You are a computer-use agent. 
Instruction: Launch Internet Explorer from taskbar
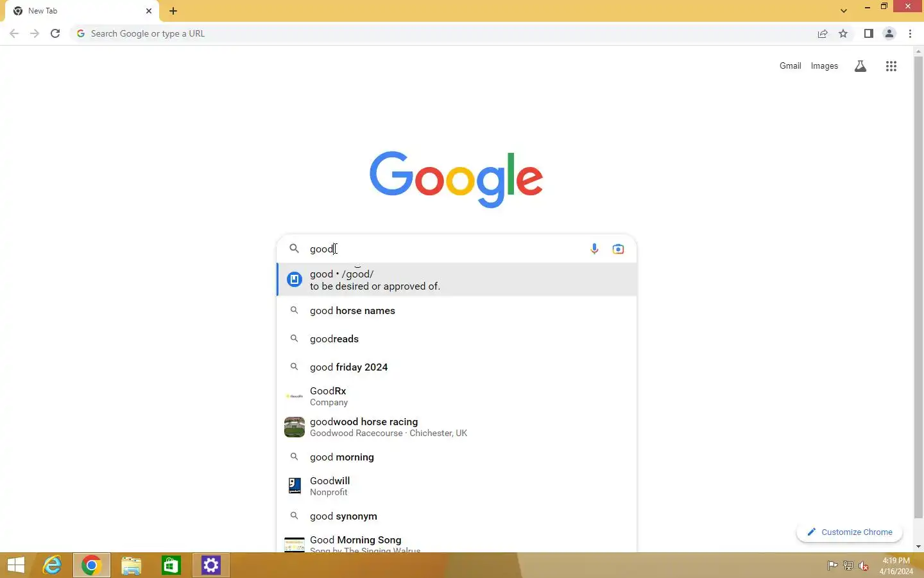[52, 565]
